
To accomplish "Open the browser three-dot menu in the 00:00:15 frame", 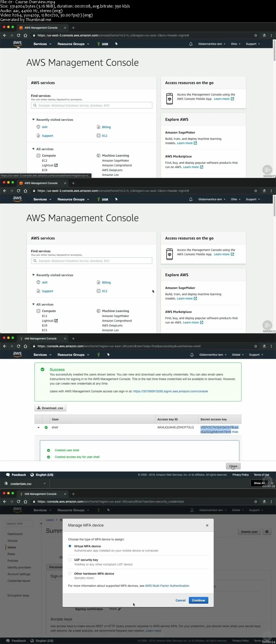I will point(271,35).
